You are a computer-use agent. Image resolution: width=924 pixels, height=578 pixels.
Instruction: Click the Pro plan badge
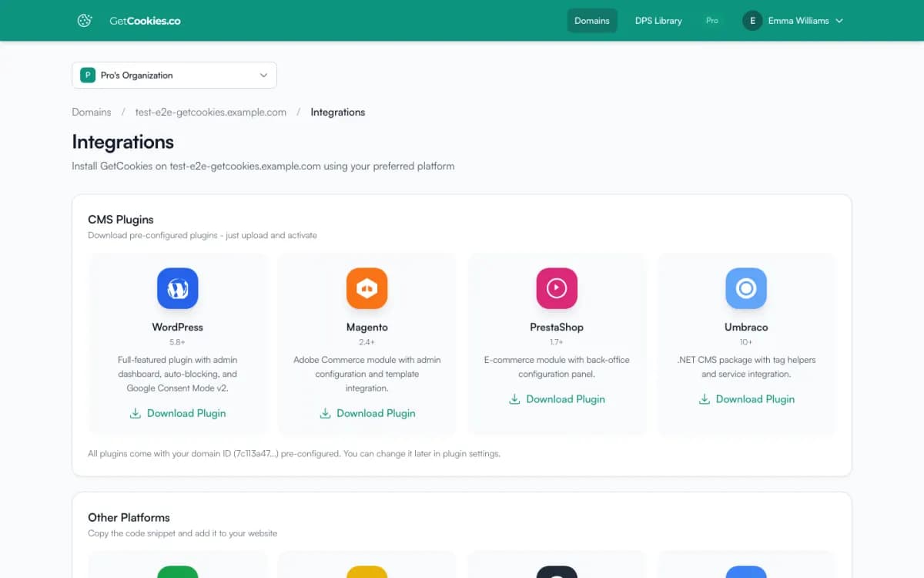[712, 21]
